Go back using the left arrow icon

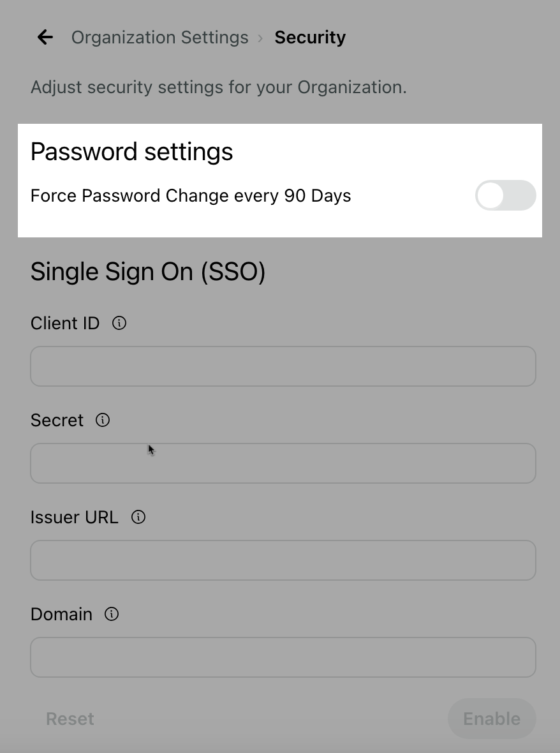click(45, 37)
